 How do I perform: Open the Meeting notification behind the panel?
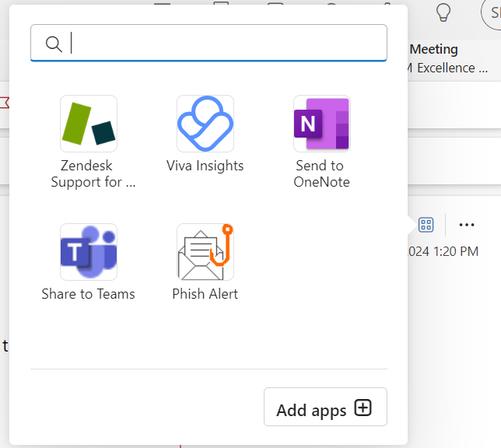449,58
